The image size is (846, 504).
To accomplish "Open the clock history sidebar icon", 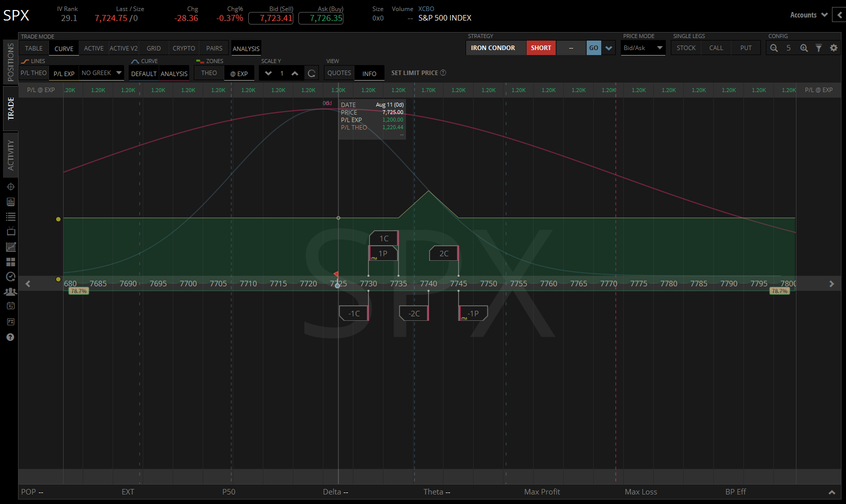I will [x=11, y=277].
